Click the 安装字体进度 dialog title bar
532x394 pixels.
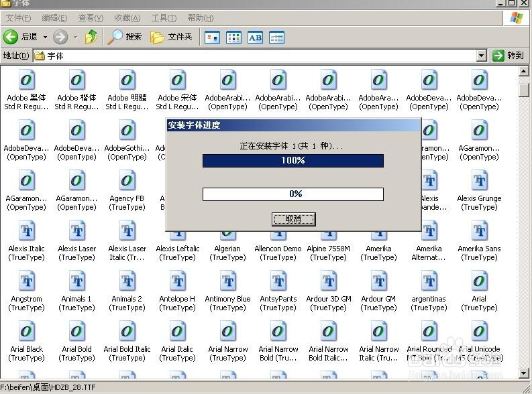(x=293, y=125)
